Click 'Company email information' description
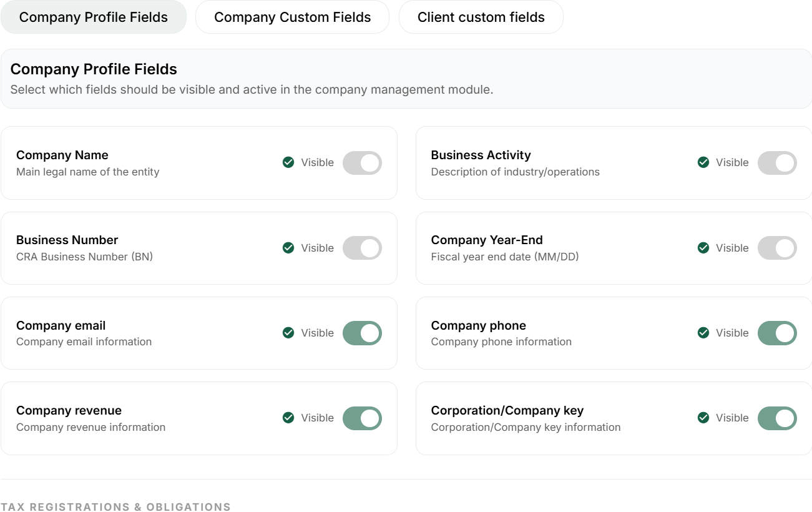Screen dimensions: 812x512 tap(84, 342)
